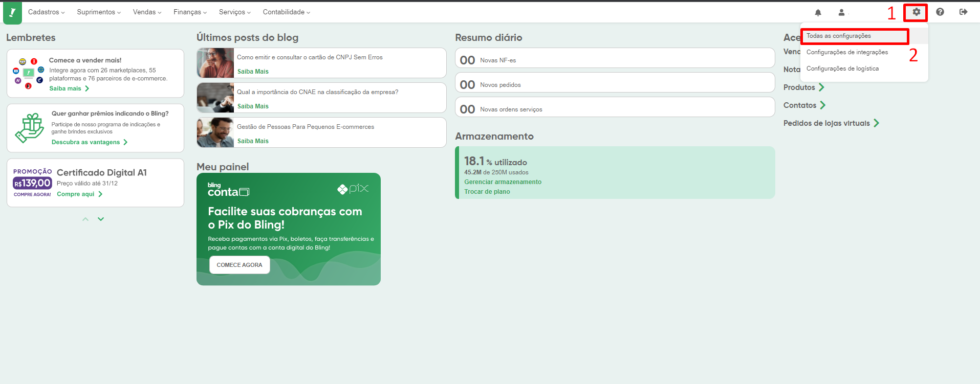Expand the Contabilidade menu
The image size is (980, 384).
tap(287, 12)
